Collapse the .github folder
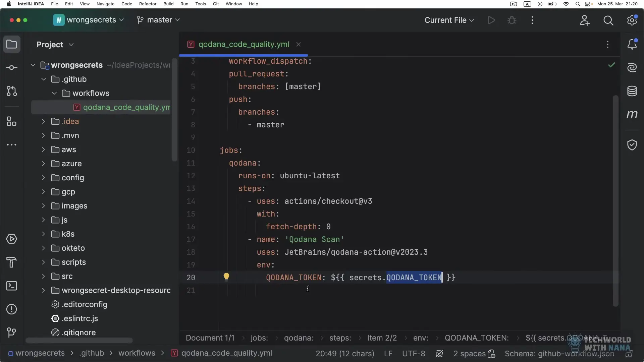The image size is (644, 362). point(44,79)
